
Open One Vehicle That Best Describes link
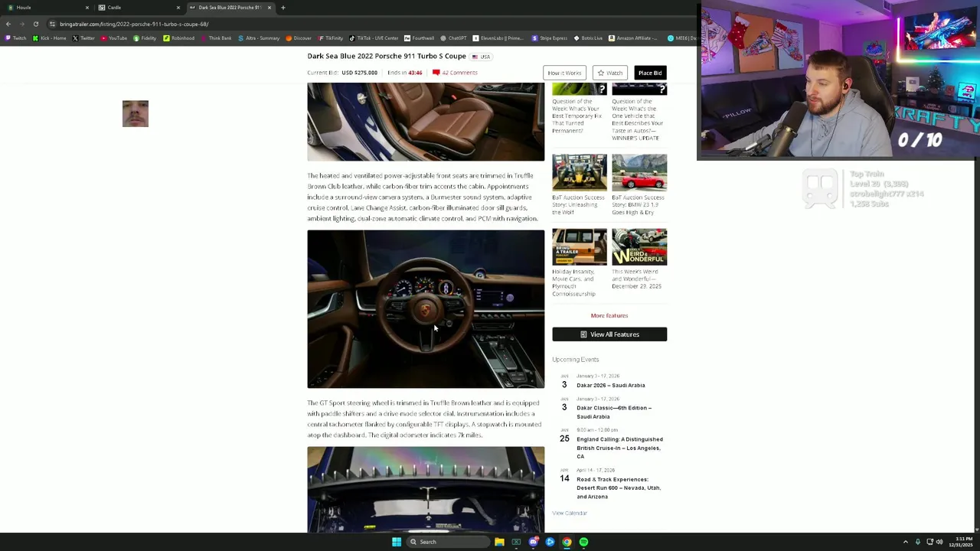pyautogui.click(x=638, y=119)
